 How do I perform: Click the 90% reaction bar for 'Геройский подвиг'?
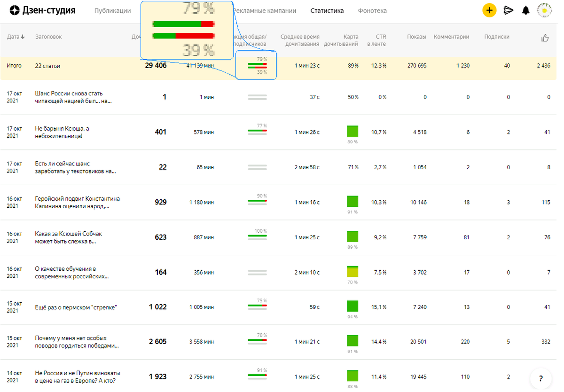(257, 200)
